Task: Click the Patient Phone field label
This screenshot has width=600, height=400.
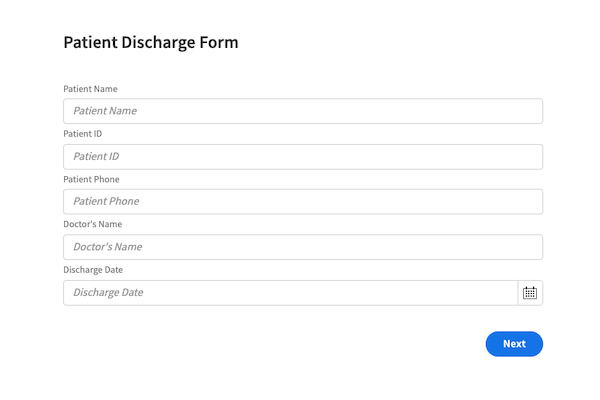Action: [x=91, y=179]
